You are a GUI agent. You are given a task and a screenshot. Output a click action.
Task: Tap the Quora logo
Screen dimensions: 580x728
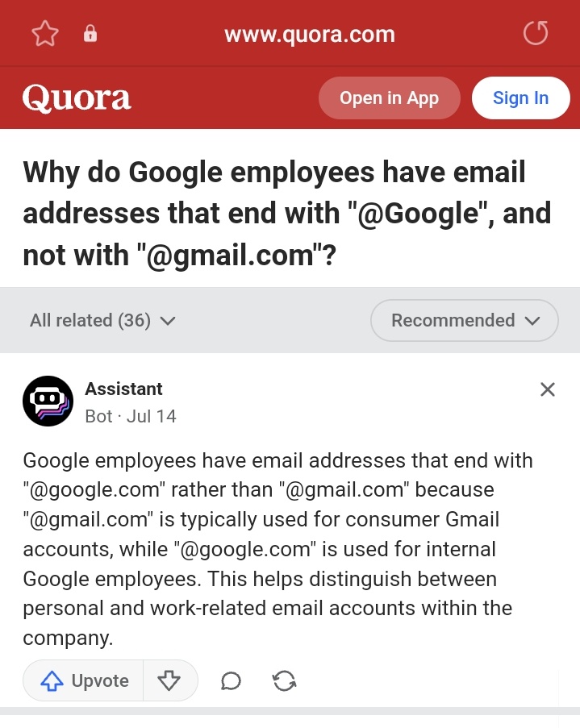coord(77,98)
